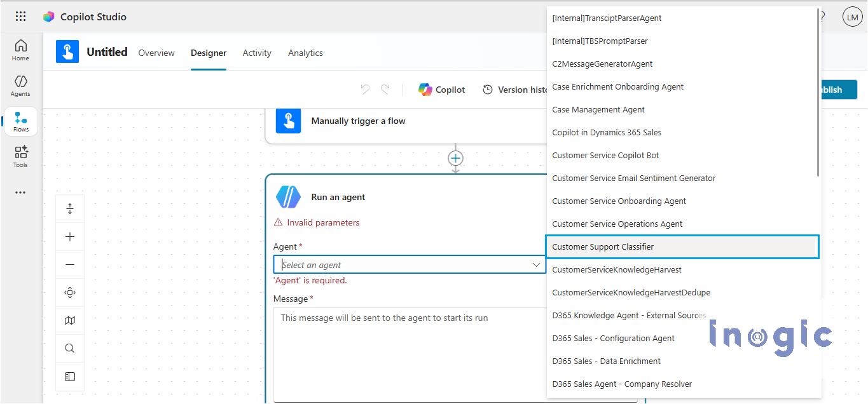Choose C2MessageGeneratorAgent option

[682, 64]
